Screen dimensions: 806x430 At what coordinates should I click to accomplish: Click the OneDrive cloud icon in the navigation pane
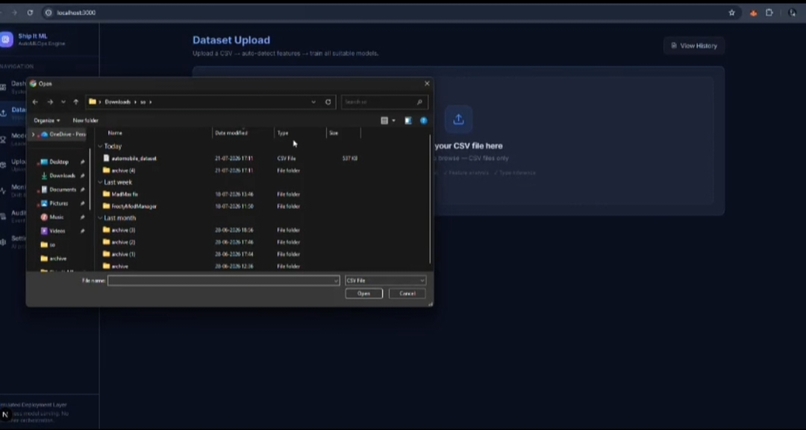point(44,135)
